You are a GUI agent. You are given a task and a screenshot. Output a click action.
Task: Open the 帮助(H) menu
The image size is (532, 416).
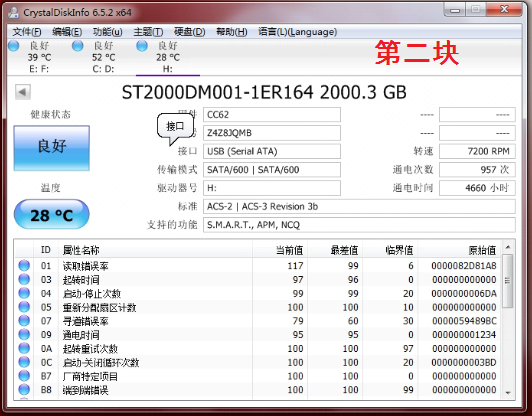(232, 32)
